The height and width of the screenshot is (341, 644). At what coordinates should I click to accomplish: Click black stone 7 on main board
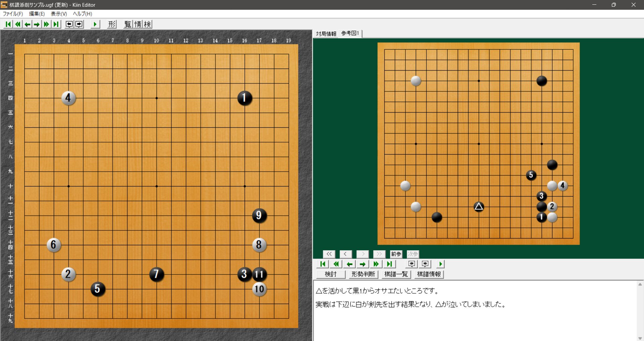pyautogui.click(x=156, y=274)
